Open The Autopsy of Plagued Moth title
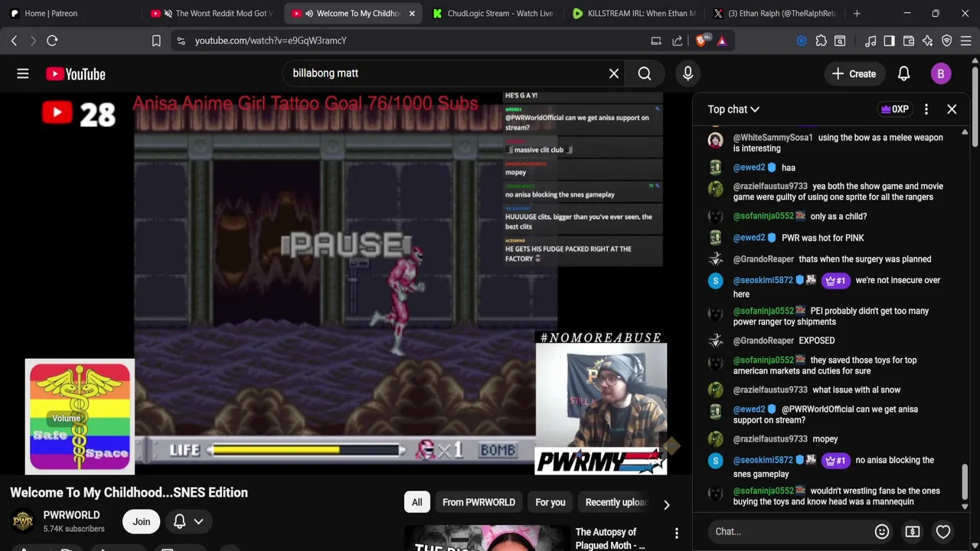 (610, 539)
